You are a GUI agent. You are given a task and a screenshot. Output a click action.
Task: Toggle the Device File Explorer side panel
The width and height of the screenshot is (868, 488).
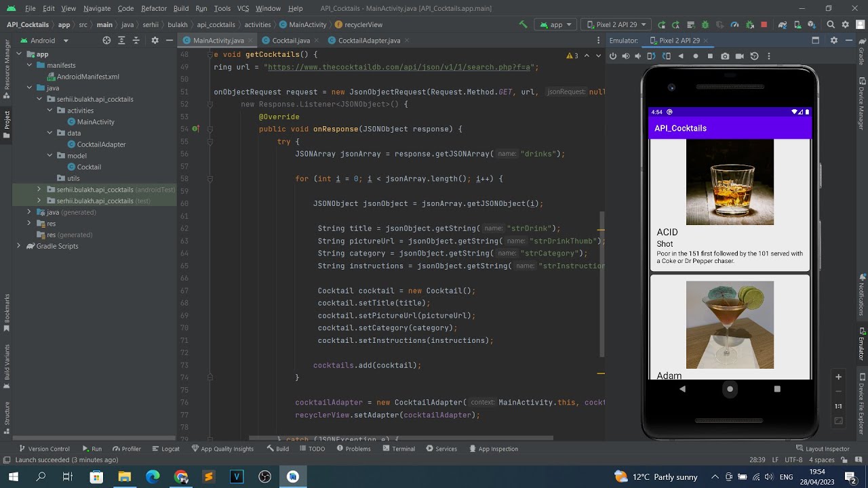pyautogui.click(x=861, y=403)
